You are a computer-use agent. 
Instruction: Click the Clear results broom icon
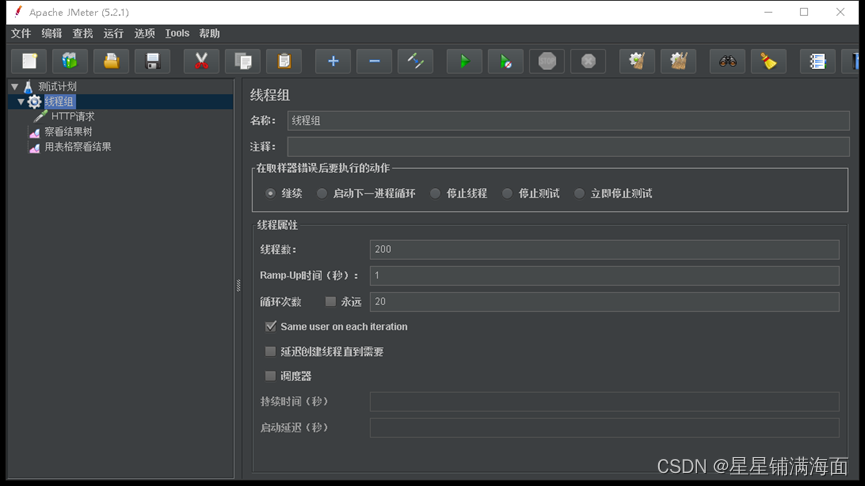637,61
